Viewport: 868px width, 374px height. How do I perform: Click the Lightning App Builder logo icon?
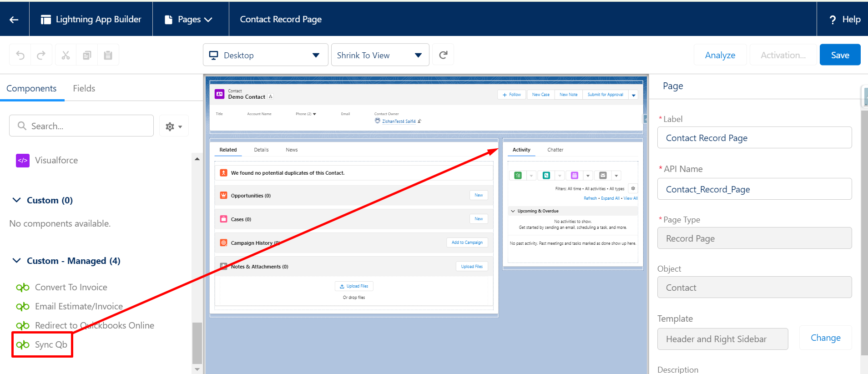[45, 19]
